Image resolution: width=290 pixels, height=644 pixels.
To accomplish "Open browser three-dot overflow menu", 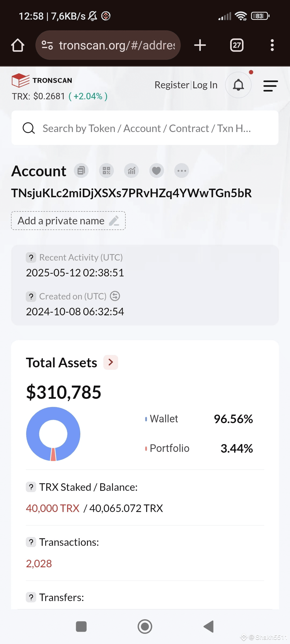I will tap(272, 45).
